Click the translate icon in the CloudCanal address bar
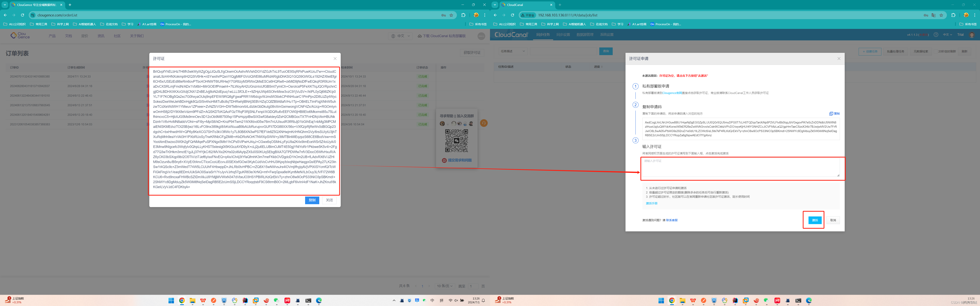The width and height of the screenshot is (980, 306). point(933,15)
